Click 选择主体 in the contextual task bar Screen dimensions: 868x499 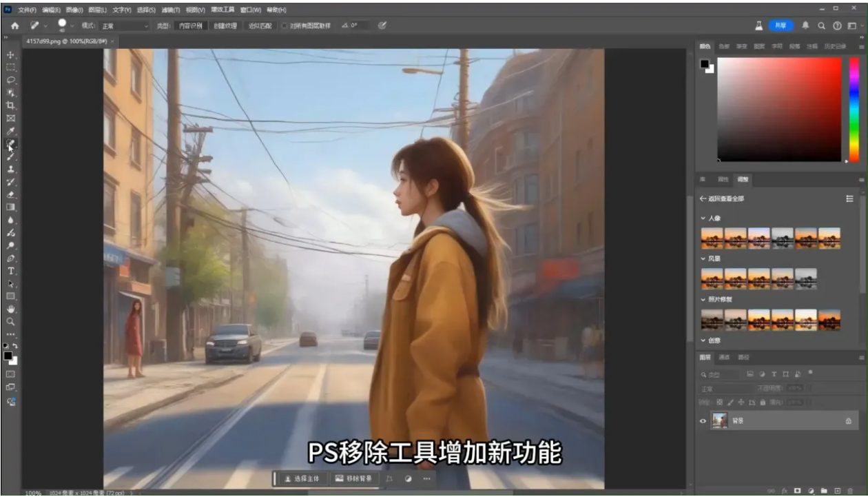tap(302, 478)
